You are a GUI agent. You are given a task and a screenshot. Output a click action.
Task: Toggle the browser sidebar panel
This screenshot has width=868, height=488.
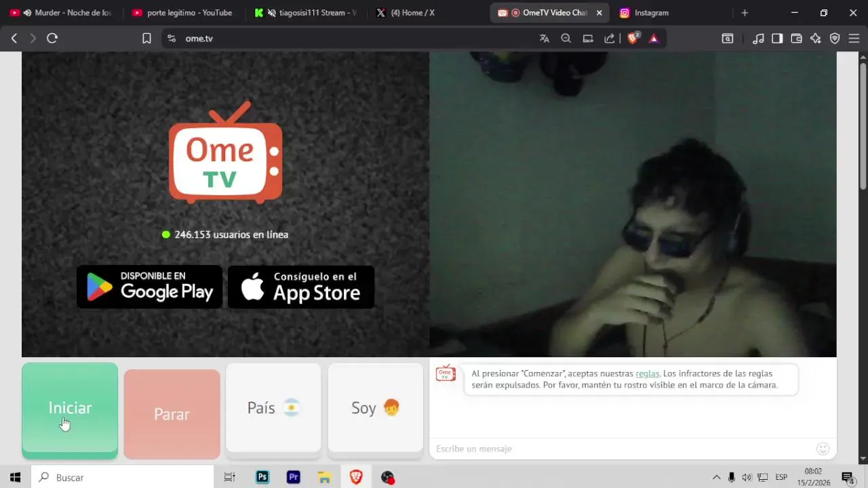777,39
